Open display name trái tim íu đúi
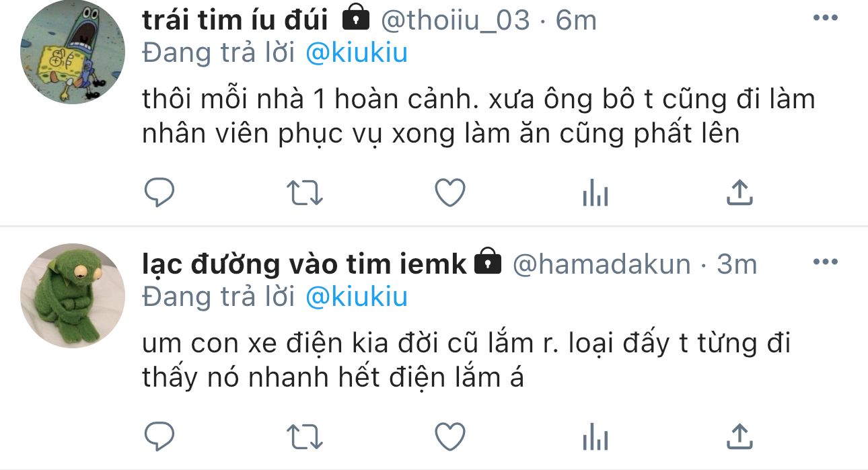This screenshot has width=868, height=470. click(x=235, y=20)
